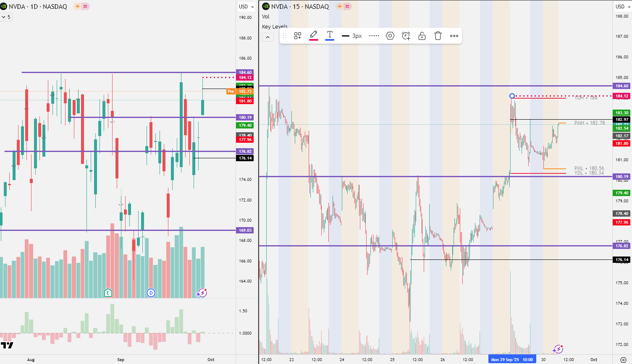Click the 176.14 black price label on the daily chart
Screen dimensions: 632x364
pos(245,158)
